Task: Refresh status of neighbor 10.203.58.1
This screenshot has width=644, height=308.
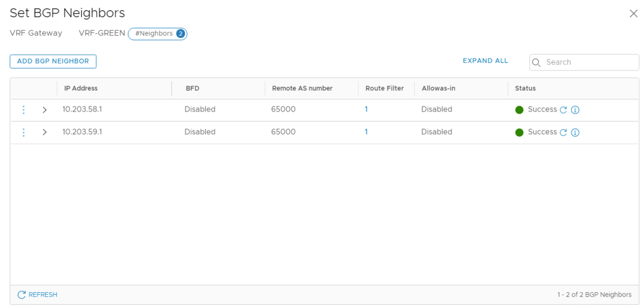Action: coord(563,110)
